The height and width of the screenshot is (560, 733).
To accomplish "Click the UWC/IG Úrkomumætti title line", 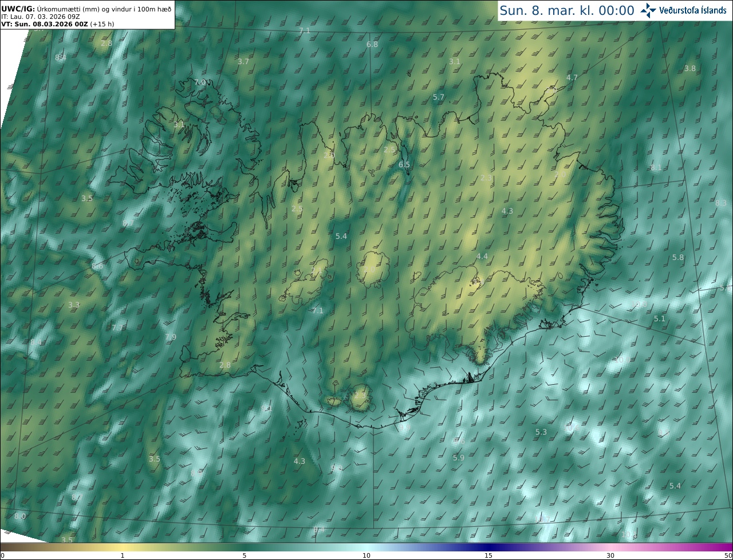I will [86, 9].
